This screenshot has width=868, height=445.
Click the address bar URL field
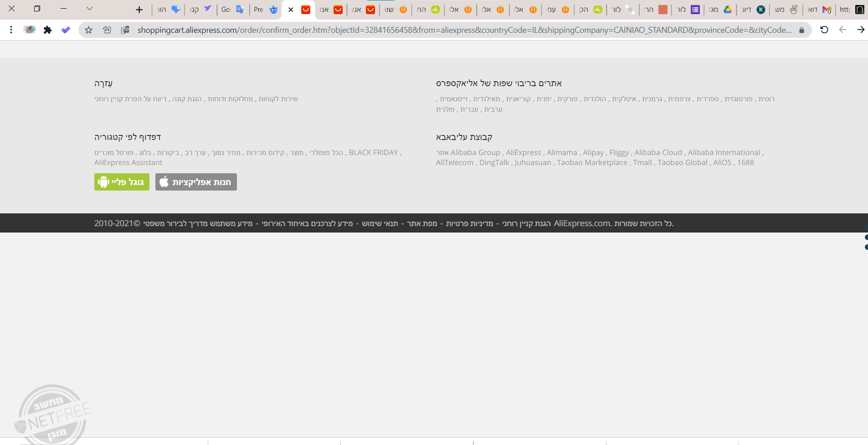(464, 30)
